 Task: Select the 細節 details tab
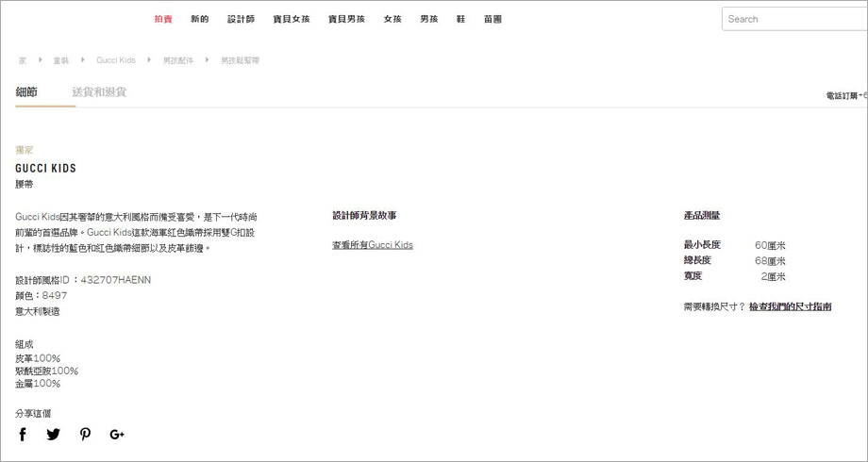[26, 91]
